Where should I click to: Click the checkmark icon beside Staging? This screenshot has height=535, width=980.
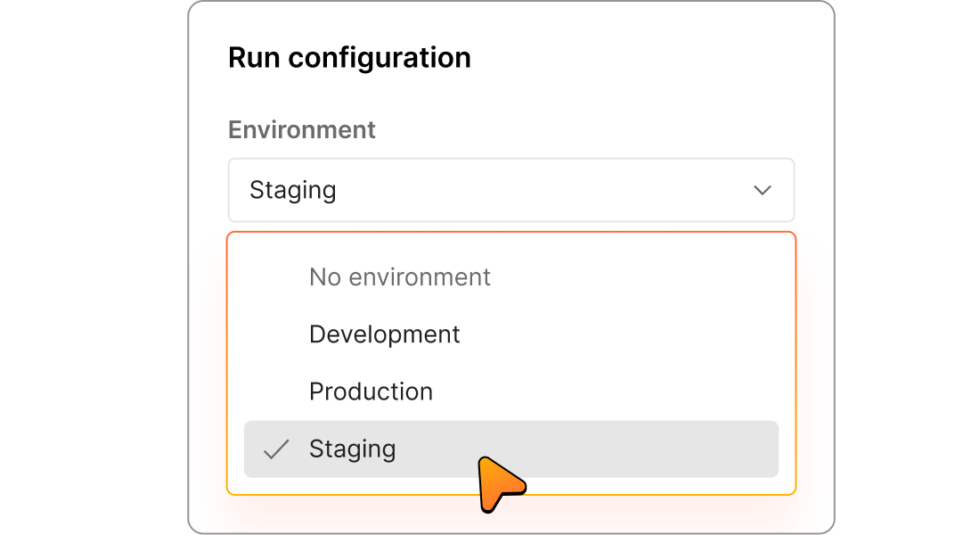(276, 449)
